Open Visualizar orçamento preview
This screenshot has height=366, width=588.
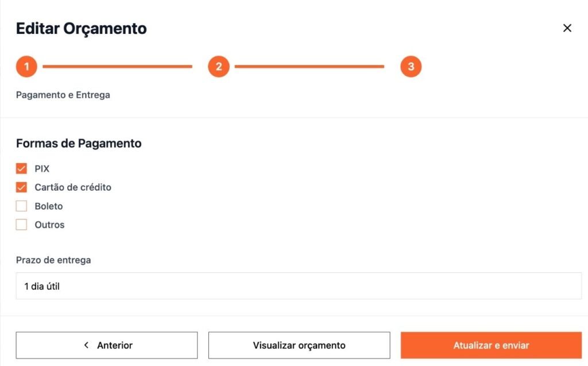(x=299, y=345)
